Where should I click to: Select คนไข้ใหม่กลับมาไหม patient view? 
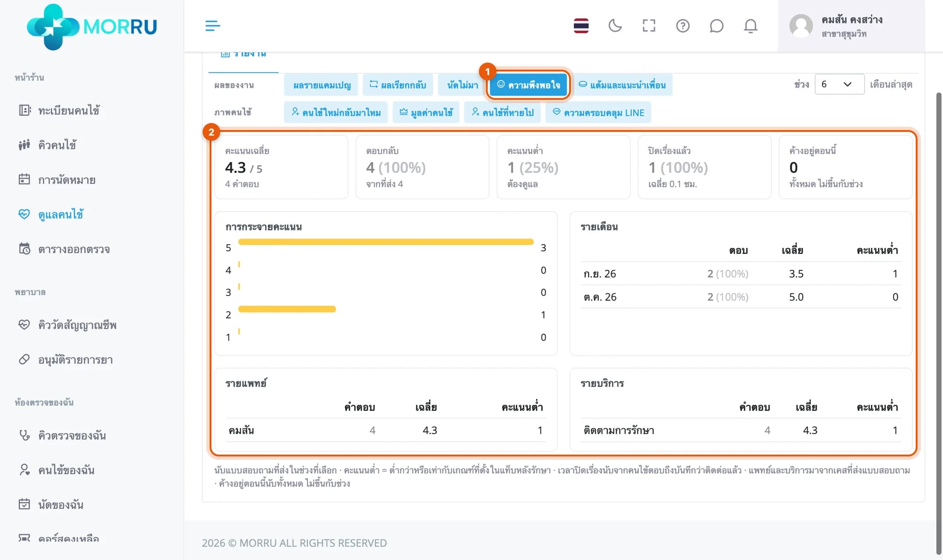pos(336,112)
